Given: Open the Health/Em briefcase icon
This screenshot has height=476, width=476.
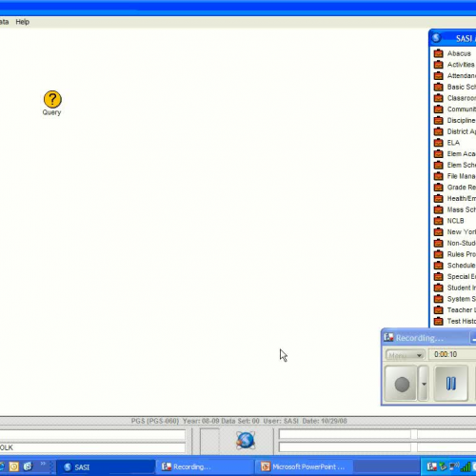Looking at the screenshot, I should [438, 198].
